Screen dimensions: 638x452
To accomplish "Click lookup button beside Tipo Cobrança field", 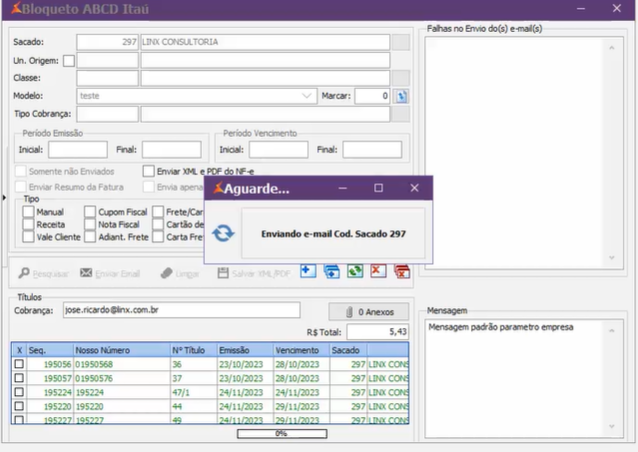I will tap(401, 114).
